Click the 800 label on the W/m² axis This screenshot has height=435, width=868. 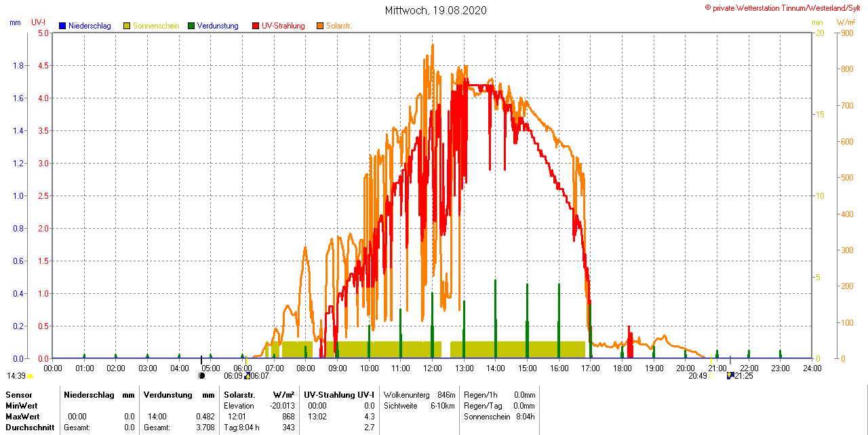(x=846, y=69)
